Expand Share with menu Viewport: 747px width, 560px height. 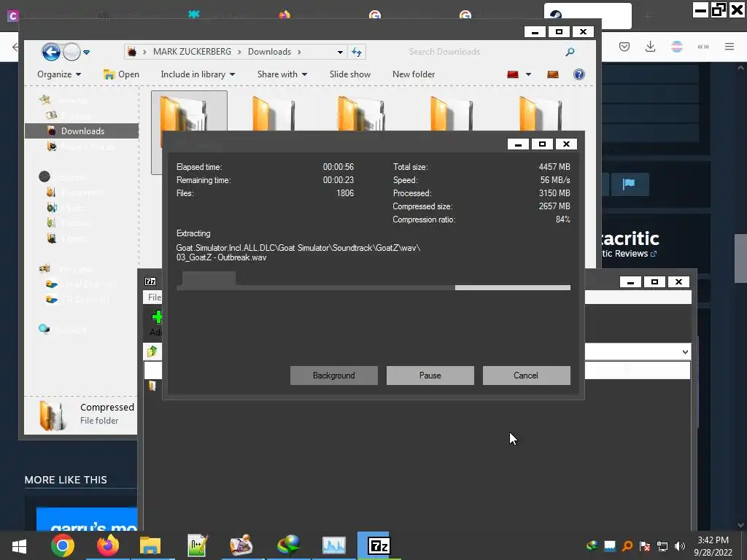[282, 74]
